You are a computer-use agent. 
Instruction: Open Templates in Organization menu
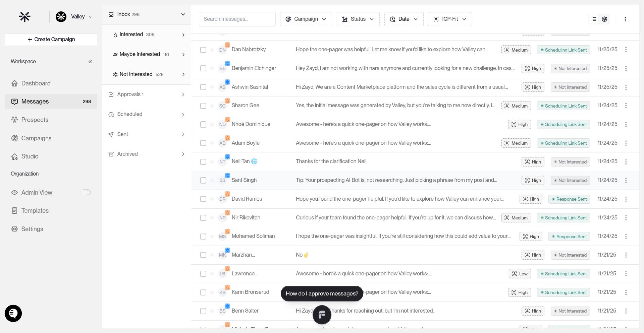coord(51,211)
